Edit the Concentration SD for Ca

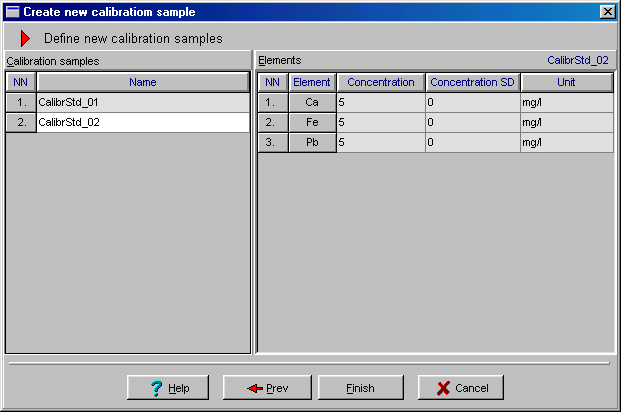click(473, 103)
